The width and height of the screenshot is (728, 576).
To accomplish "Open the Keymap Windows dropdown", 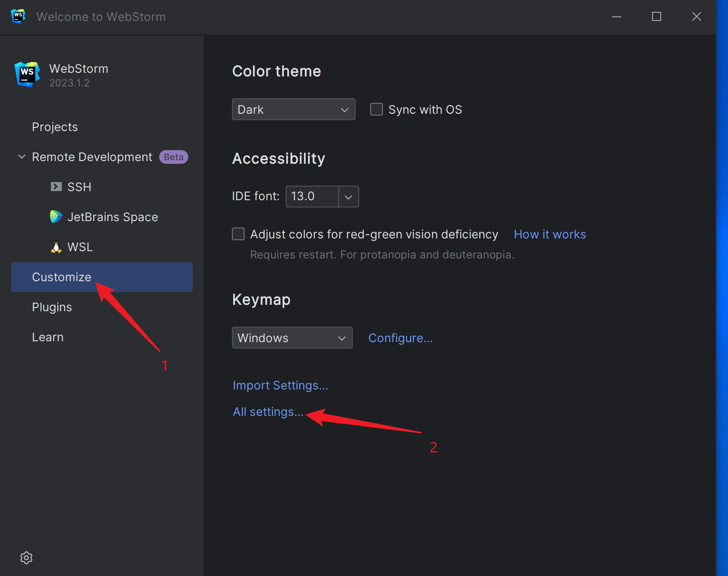I will pyautogui.click(x=292, y=338).
